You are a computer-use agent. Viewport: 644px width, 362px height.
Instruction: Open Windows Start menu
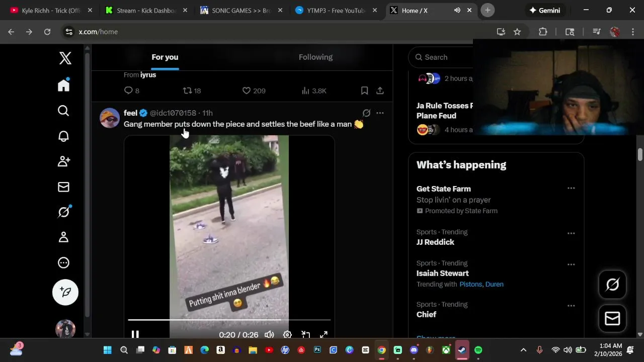click(x=108, y=350)
